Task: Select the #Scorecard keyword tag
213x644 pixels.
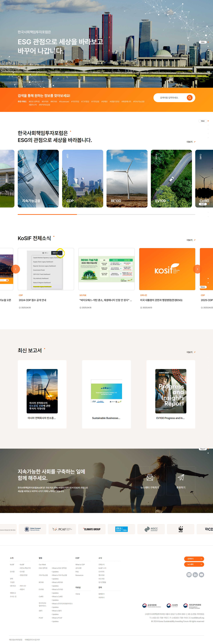Action: (x=64, y=101)
